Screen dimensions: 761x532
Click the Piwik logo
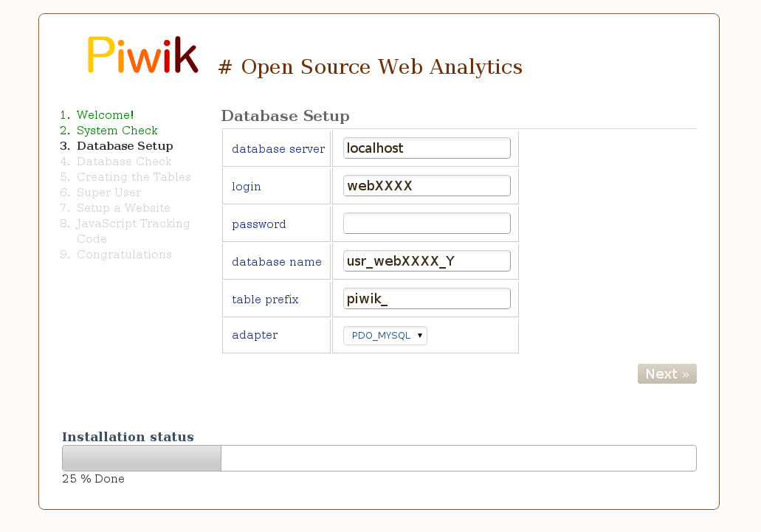142,55
